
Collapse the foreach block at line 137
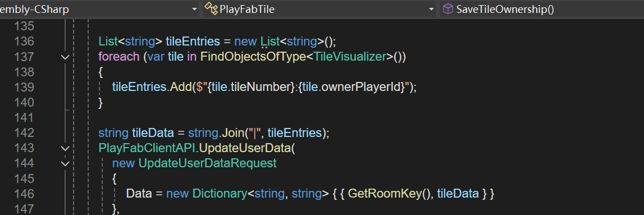coord(65,57)
